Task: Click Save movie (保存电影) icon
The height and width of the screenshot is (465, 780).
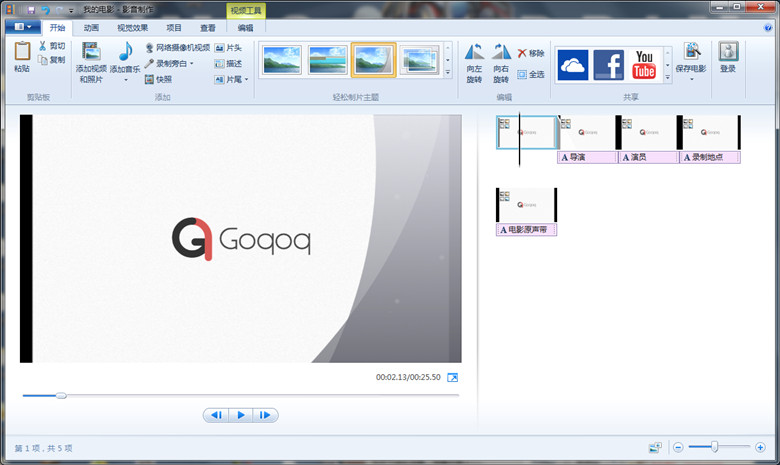Action: tap(691, 52)
